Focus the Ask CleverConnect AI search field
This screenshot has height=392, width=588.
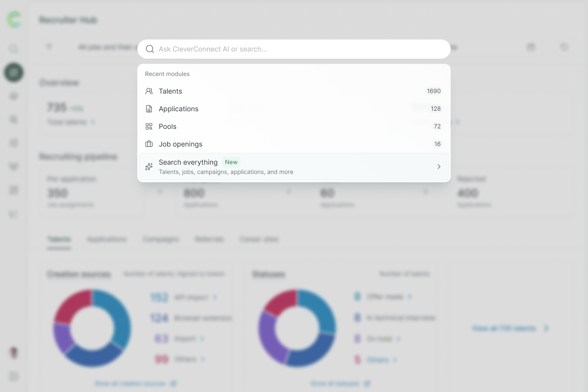click(294, 49)
